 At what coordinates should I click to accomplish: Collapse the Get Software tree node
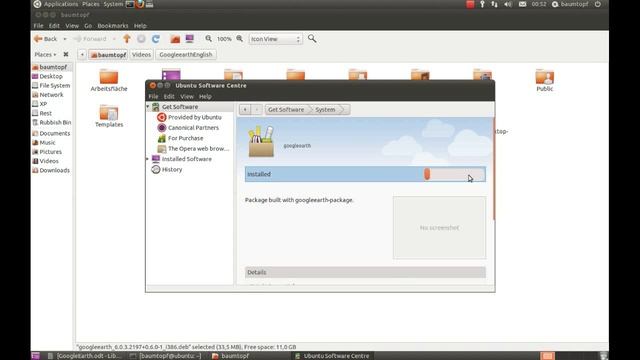coord(148,107)
